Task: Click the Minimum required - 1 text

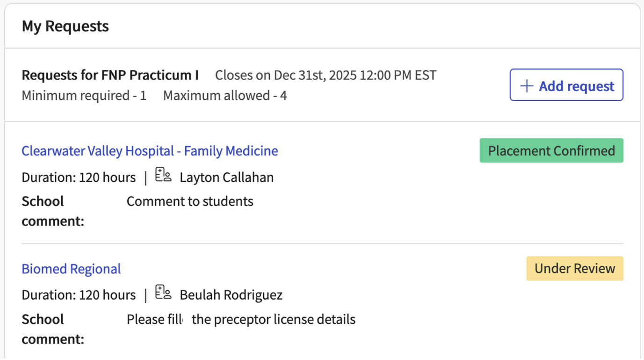Action: point(84,96)
